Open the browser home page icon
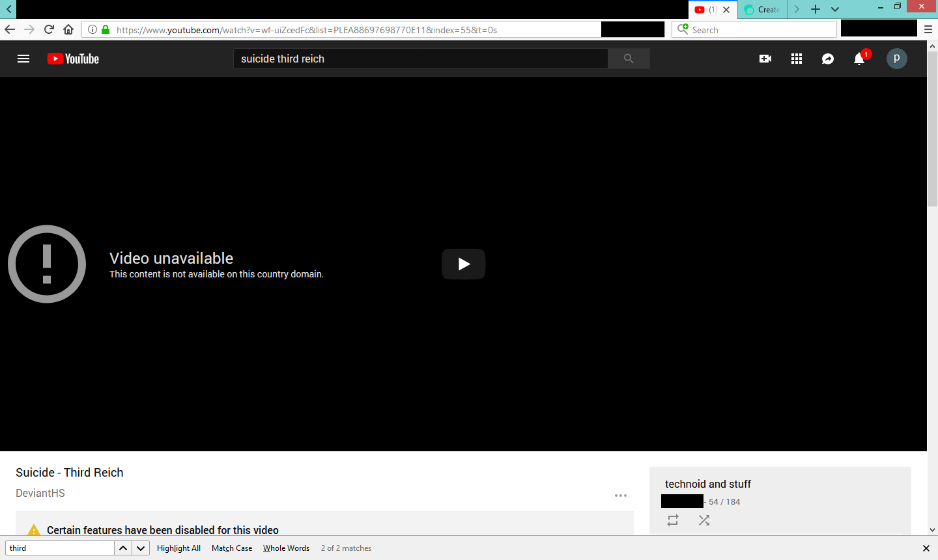938x560 pixels. pyautogui.click(x=68, y=29)
